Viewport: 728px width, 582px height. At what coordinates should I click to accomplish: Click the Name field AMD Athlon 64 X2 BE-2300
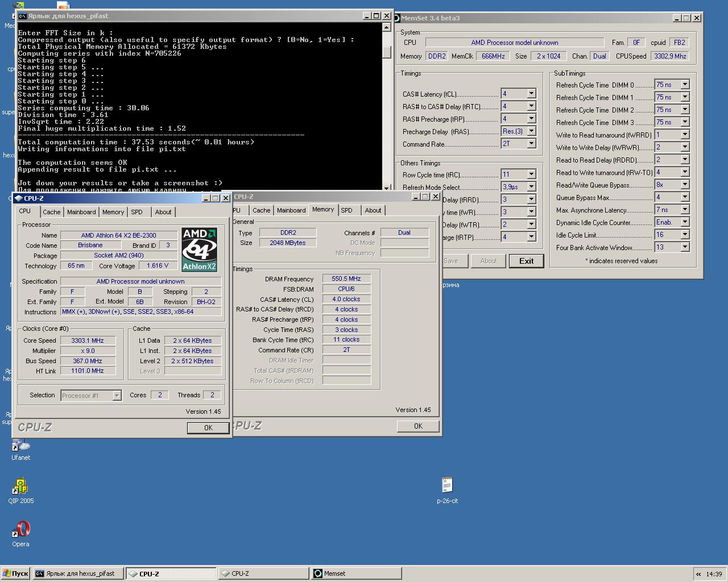pos(118,235)
